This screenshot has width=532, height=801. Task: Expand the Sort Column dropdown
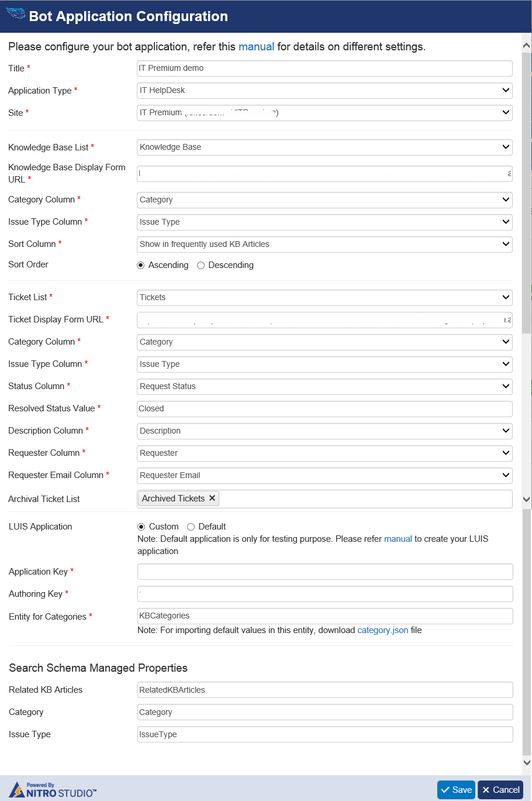tap(324, 244)
